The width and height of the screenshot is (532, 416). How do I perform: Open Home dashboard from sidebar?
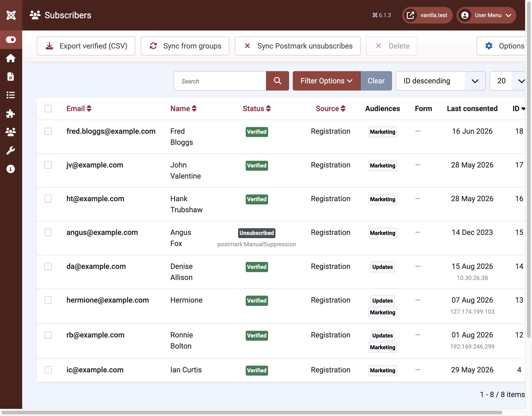[11, 58]
